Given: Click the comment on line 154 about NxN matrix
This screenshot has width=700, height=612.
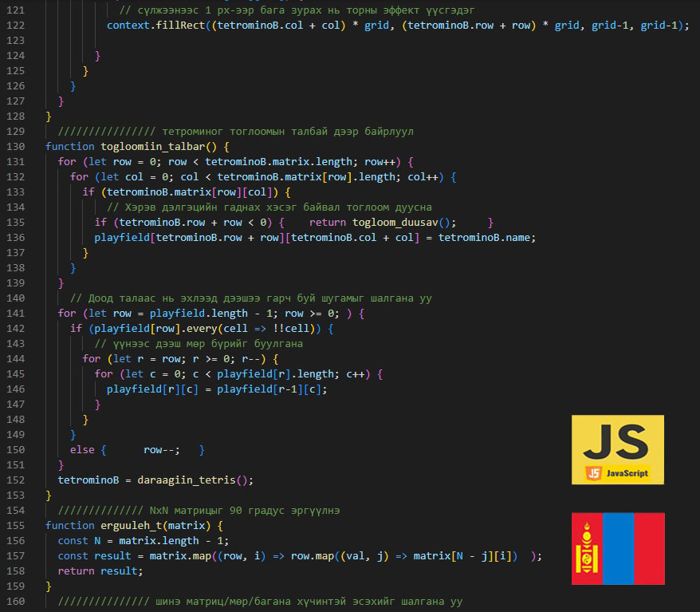Looking at the screenshot, I should pyautogui.click(x=205, y=511).
